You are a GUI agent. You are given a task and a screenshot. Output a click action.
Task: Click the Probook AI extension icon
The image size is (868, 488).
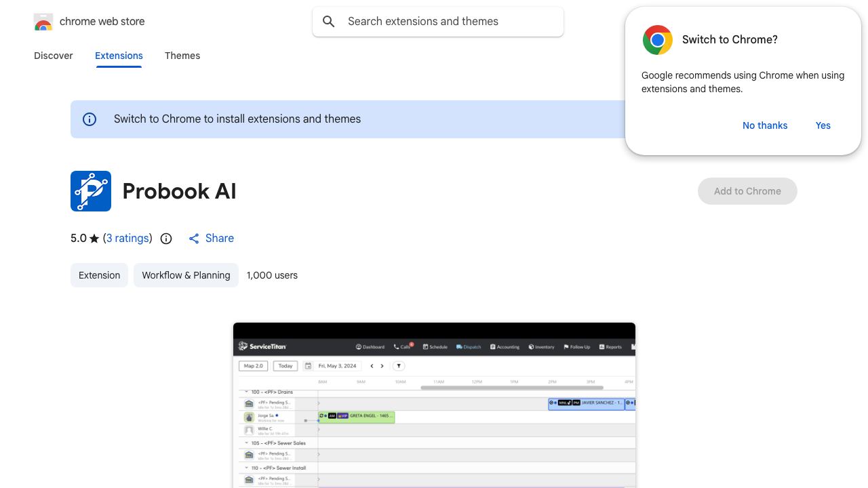click(91, 191)
